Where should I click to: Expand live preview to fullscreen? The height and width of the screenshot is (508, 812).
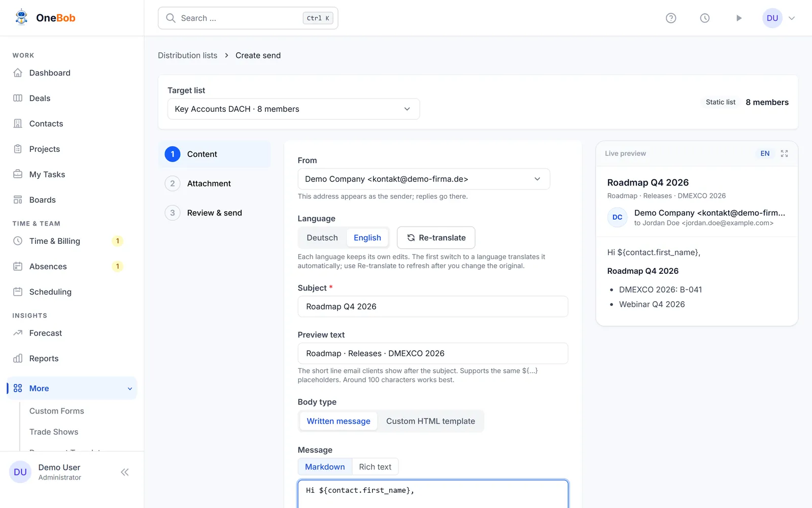(x=784, y=153)
